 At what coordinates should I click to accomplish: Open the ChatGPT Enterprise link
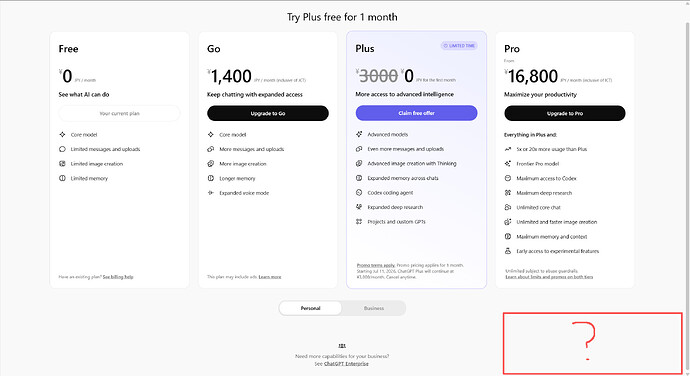(x=346, y=364)
